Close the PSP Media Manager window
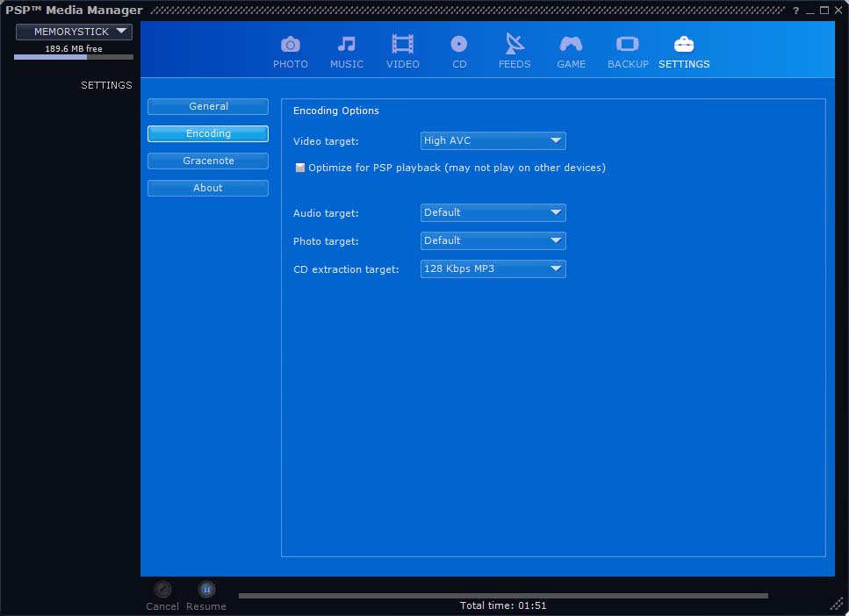 coord(838,11)
